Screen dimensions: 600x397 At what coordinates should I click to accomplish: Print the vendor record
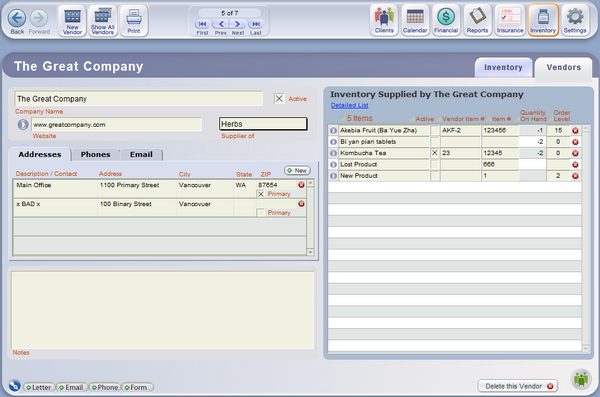point(134,21)
